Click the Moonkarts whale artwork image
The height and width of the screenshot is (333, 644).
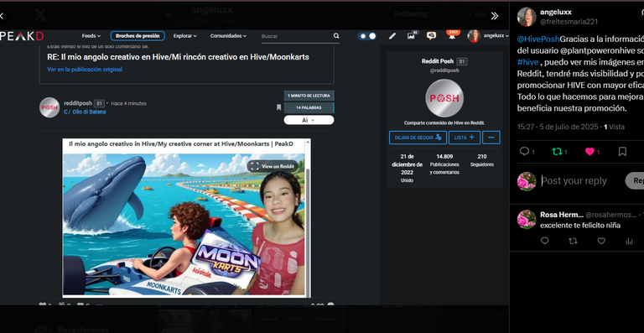[x=184, y=224]
